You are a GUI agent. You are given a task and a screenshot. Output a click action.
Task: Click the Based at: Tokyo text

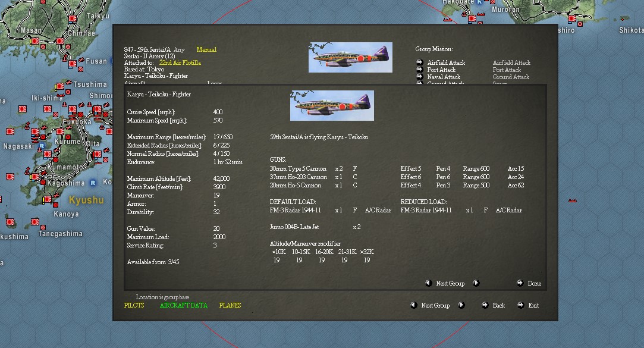[x=144, y=70]
